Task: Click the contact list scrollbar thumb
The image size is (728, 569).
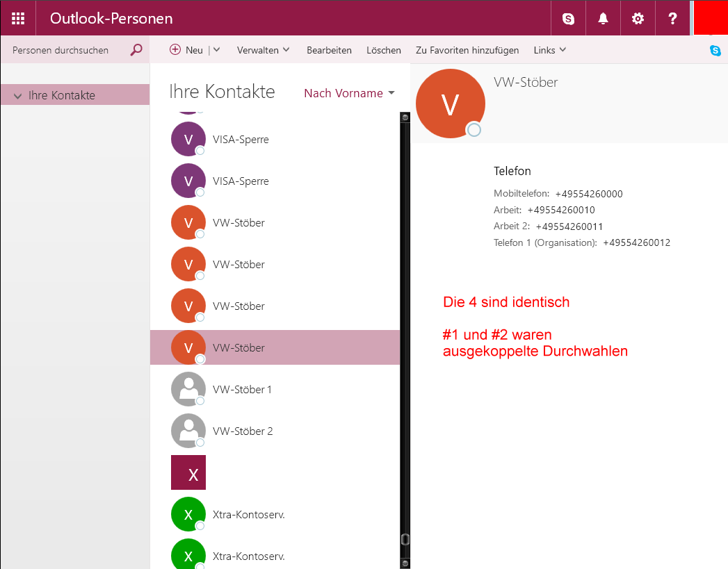Action: click(405, 539)
